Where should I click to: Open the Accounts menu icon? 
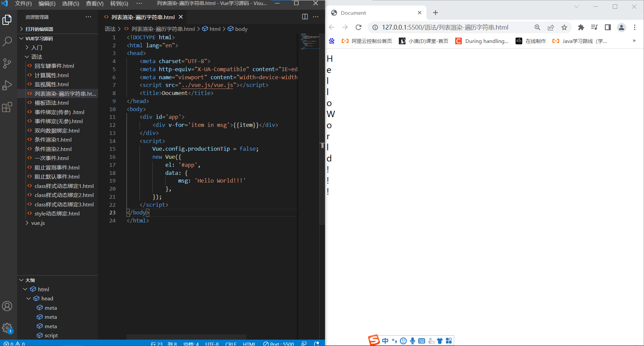[7, 306]
